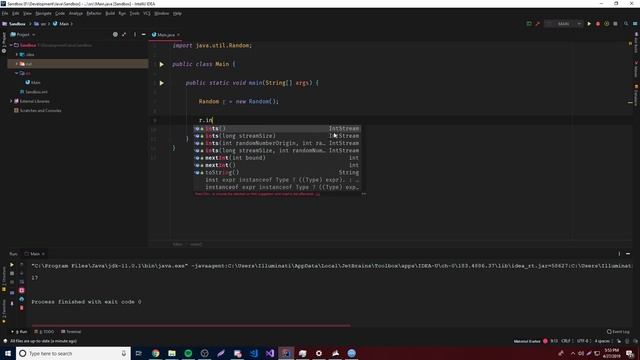Click the Sandbox breadcrumb in the navigation bar
The image size is (640, 360).
(13, 24)
